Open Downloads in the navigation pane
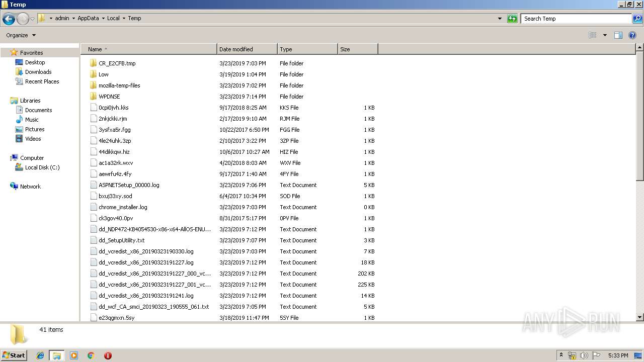The width and height of the screenshot is (644, 362). [x=38, y=72]
